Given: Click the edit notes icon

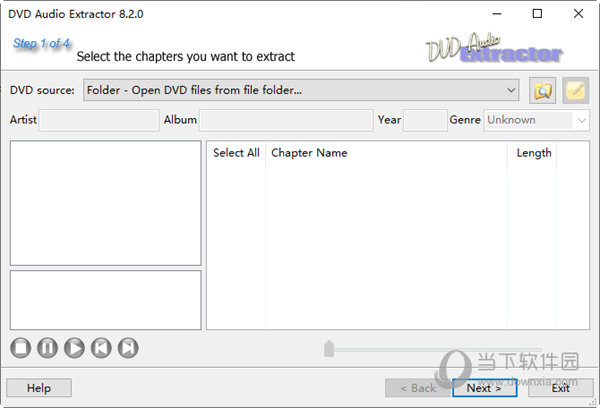Looking at the screenshot, I should pos(576,90).
